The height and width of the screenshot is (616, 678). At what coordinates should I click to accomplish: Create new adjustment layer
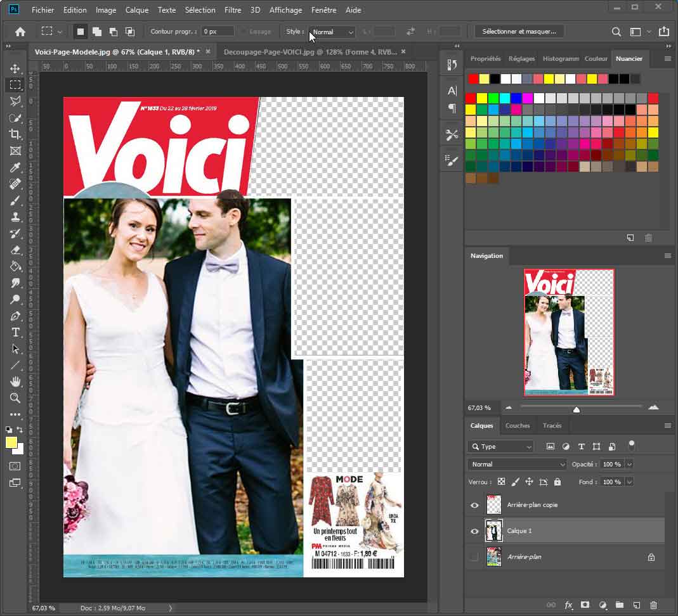[x=603, y=605]
